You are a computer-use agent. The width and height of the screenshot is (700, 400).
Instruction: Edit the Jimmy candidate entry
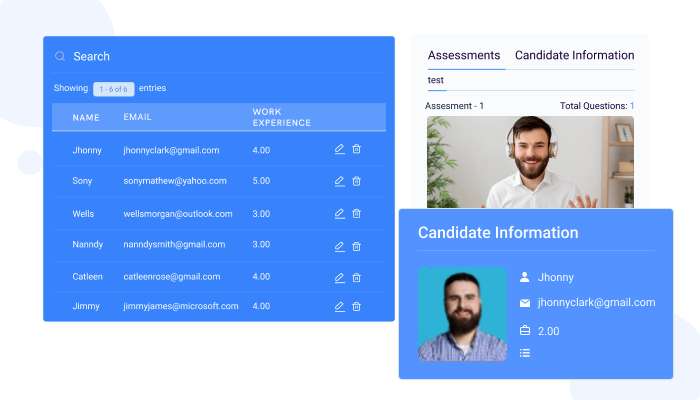tap(340, 307)
